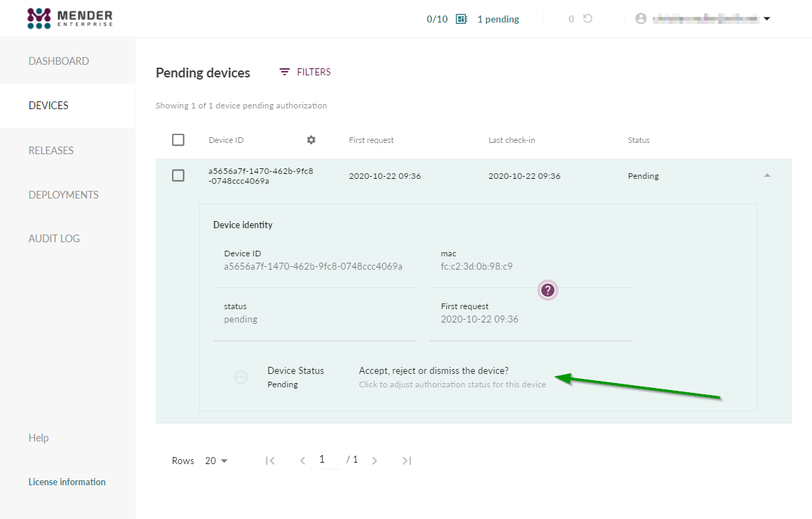Click the page number input field
This screenshot has height=519, width=812.
(328, 460)
